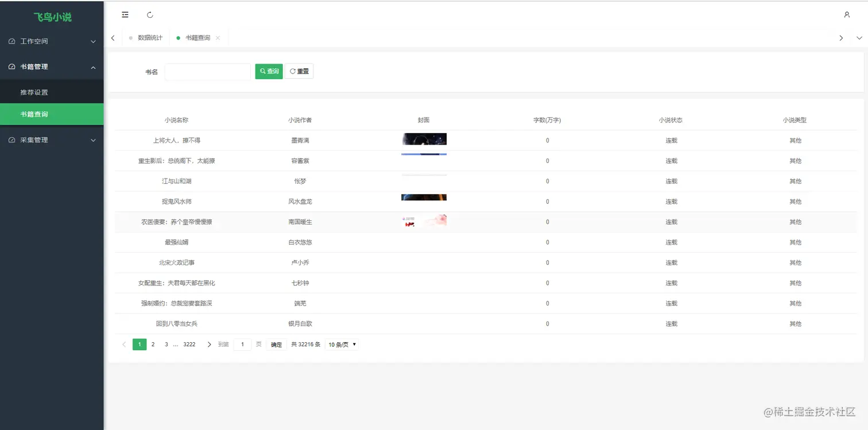Click the page number jump input
This screenshot has width=868, height=430.
(x=242, y=344)
